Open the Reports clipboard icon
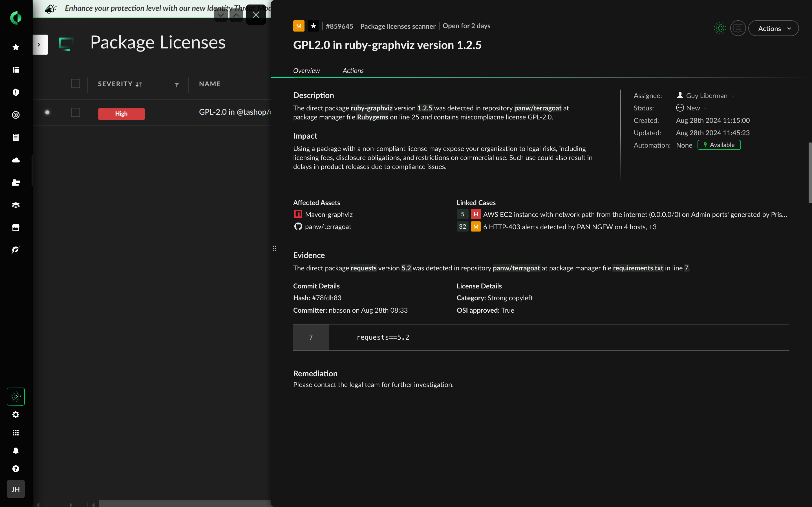 [x=16, y=137]
